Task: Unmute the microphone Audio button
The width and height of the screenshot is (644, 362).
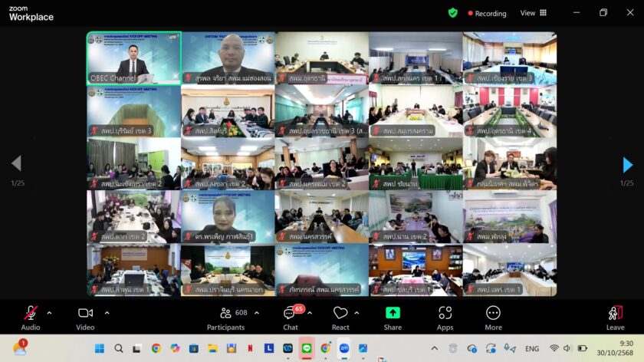Action: [31, 314]
